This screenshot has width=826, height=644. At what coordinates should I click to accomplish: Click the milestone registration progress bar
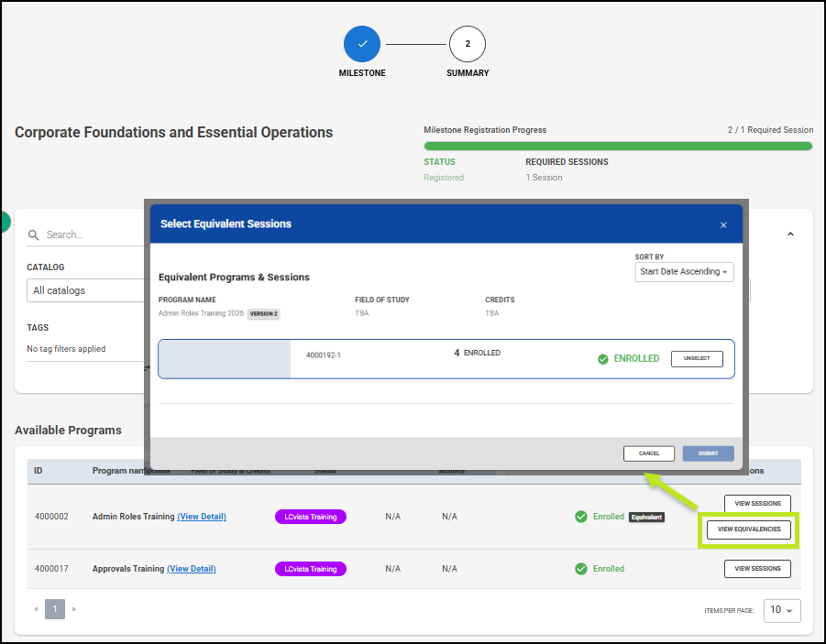coord(617,146)
